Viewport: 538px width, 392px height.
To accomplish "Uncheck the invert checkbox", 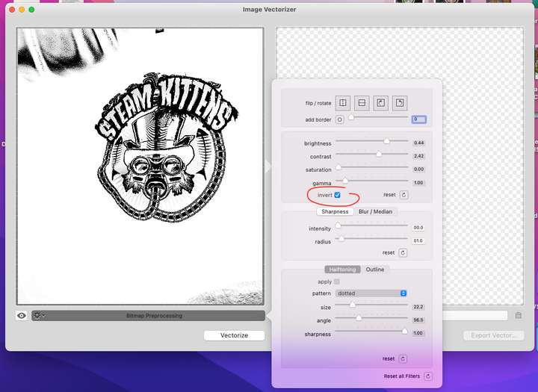I will point(337,195).
